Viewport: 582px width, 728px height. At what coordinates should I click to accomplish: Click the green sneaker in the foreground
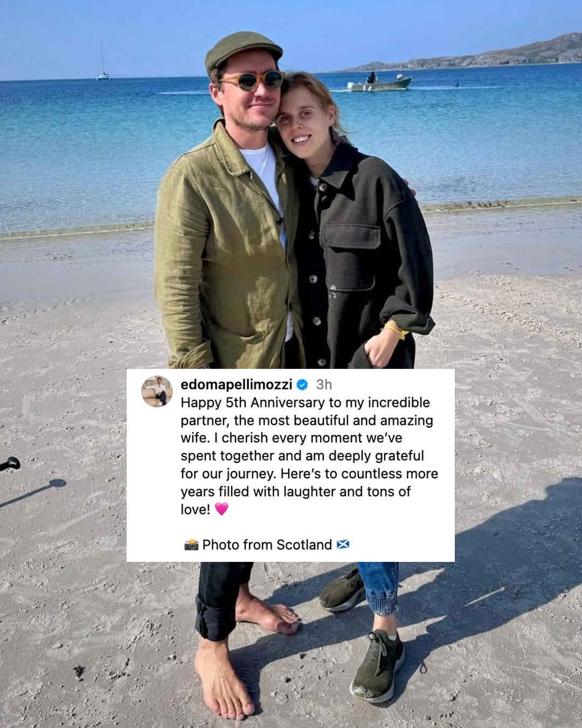(x=377, y=664)
